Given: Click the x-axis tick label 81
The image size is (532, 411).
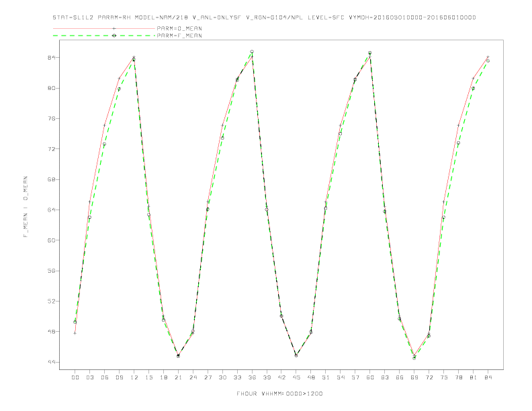Looking at the screenshot, I should click(x=474, y=377).
